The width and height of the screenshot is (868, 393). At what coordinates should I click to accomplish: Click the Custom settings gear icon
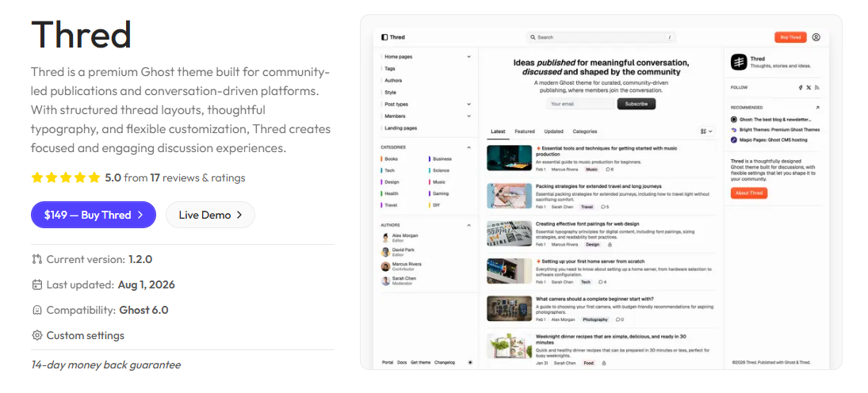click(37, 335)
